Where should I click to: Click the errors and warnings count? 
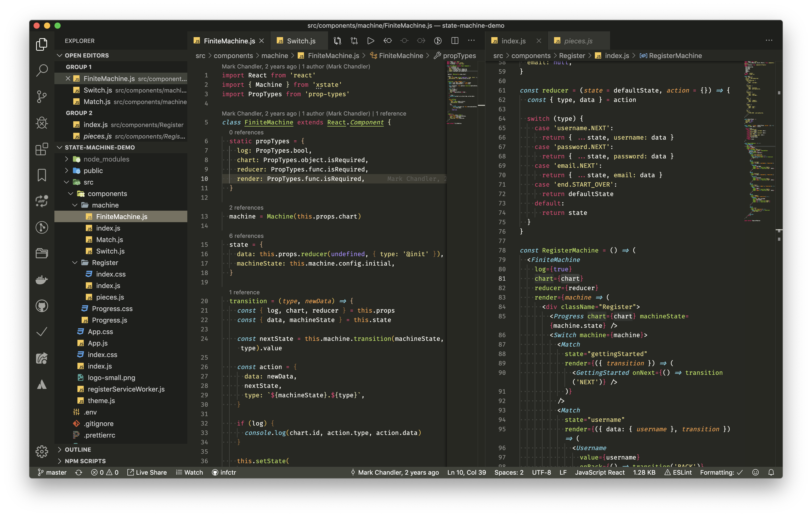click(x=105, y=472)
